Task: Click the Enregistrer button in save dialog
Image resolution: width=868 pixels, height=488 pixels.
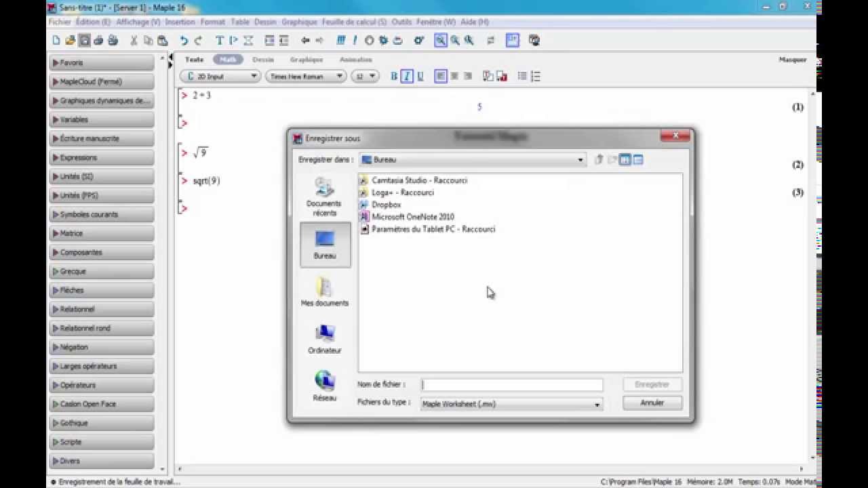Action: coord(652,384)
